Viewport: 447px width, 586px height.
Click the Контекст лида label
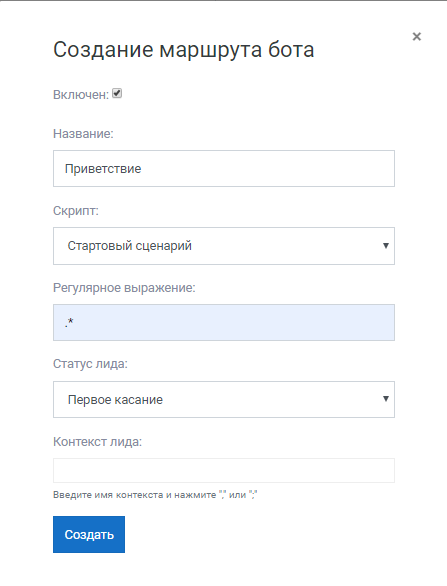97,442
